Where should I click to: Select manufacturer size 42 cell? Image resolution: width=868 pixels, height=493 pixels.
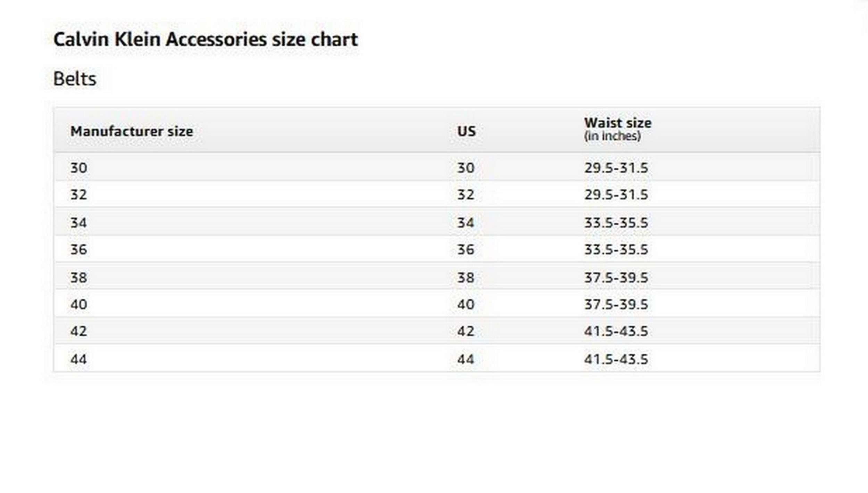pyautogui.click(x=79, y=331)
